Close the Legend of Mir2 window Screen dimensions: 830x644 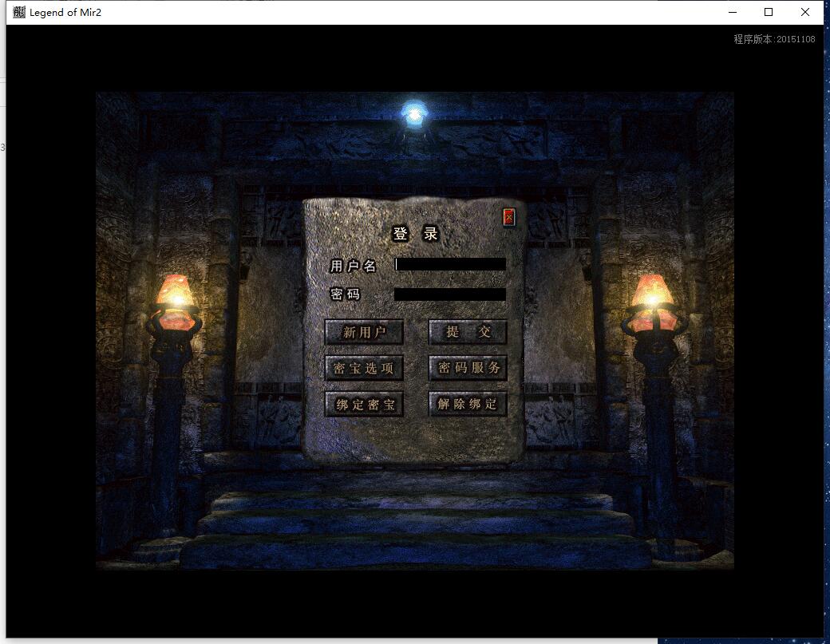805,12
